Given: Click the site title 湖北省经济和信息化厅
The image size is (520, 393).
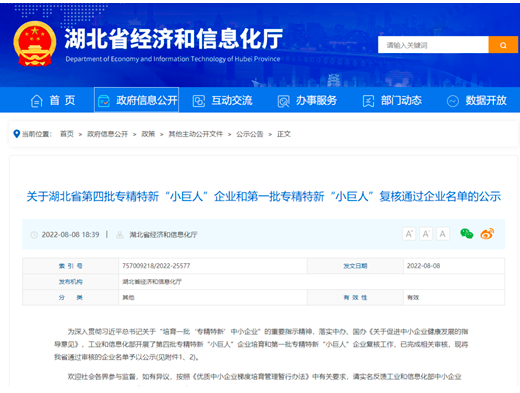Looking at the screenshot, I should 173,39.
